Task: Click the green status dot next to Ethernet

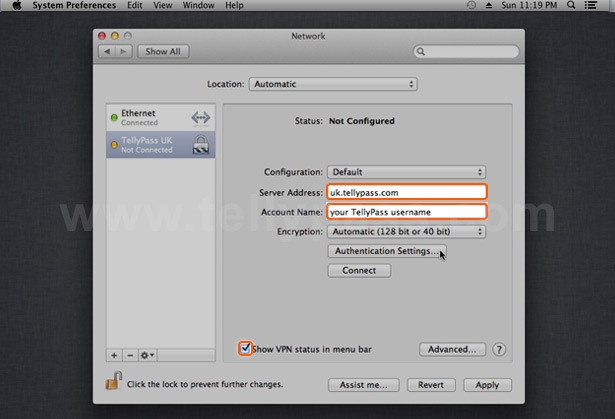Action: tap(114, 117)
